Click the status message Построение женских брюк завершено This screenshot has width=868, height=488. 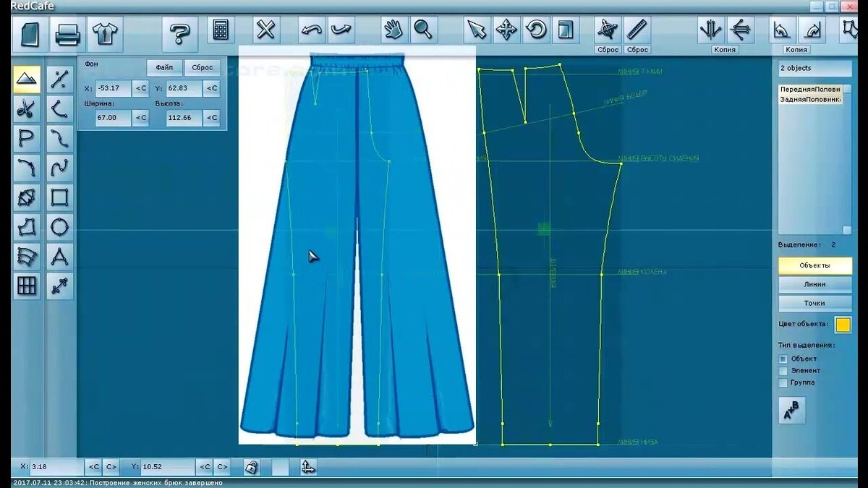tap(158, 482)
